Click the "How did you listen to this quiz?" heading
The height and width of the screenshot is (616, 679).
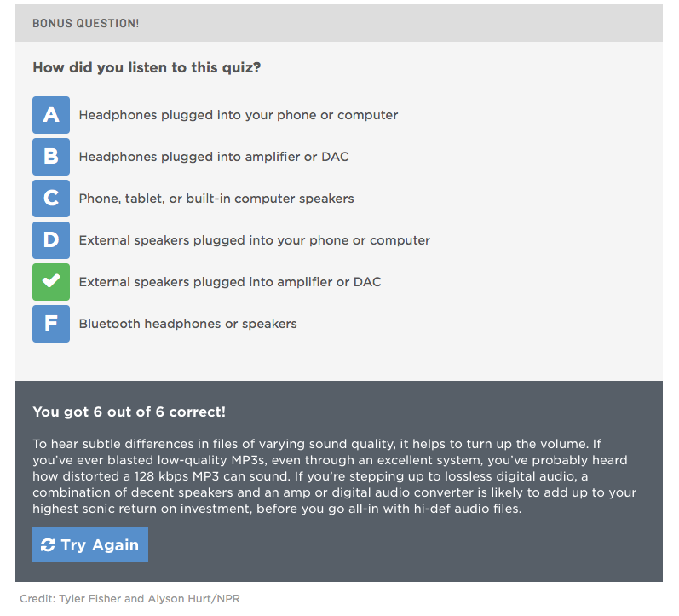(x=147, y=67)
